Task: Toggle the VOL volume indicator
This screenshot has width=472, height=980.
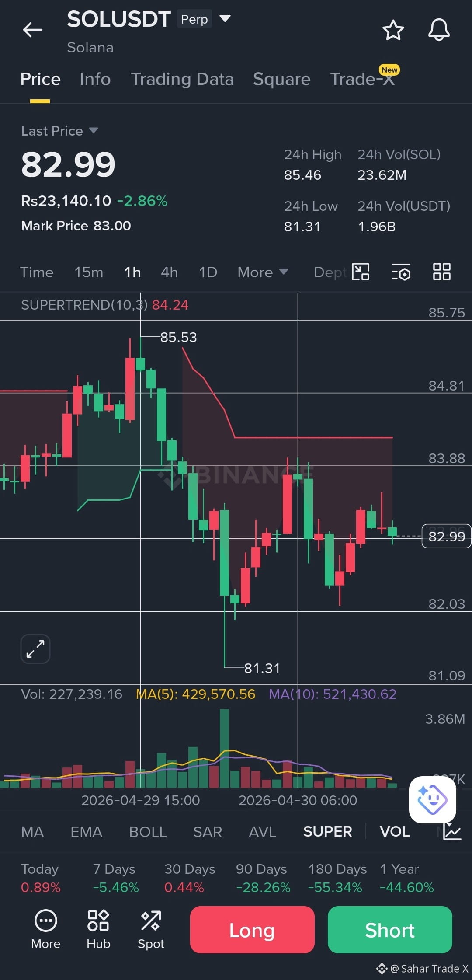Action: 395,832
